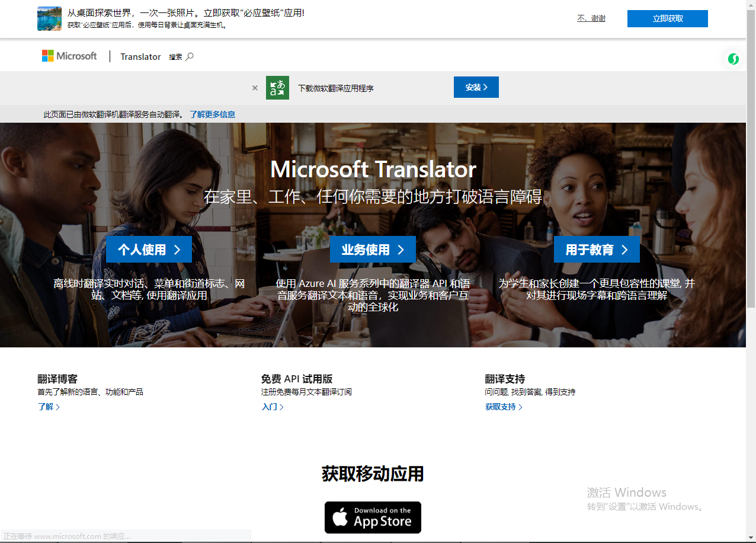Select the 个人使用 button
The width and height of the screenshot is (756, 543).
tap(149, 250)
